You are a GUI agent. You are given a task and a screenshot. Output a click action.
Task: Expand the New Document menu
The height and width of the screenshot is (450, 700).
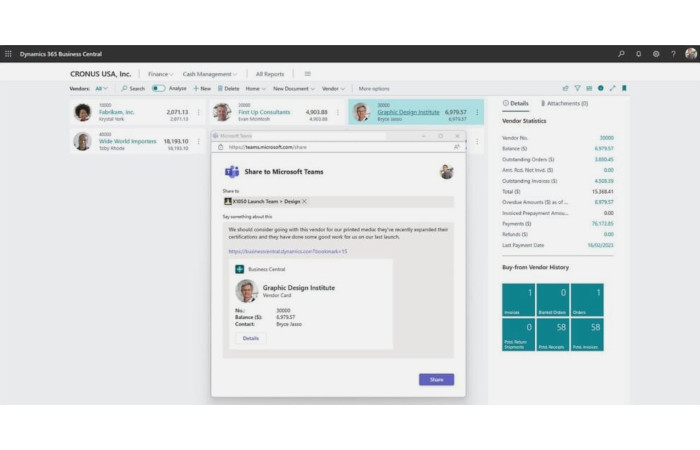coord(294,88)
